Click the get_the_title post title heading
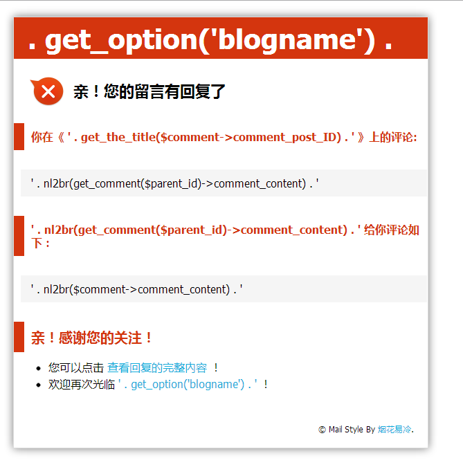The height and width of the screenshot is (476, 463). click(x=224, y=137)
